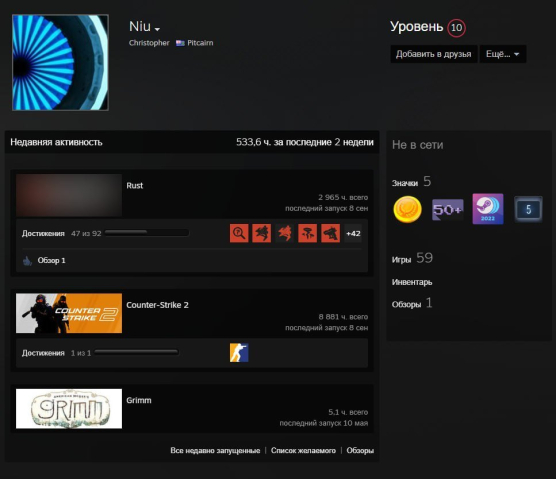556x479 pixels.
Task: Open the Grimm title link
Action: point(139,400)
